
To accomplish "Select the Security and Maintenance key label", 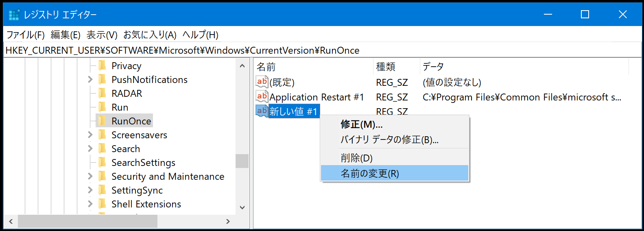I will pyautogui.click(x=168, y=176).
